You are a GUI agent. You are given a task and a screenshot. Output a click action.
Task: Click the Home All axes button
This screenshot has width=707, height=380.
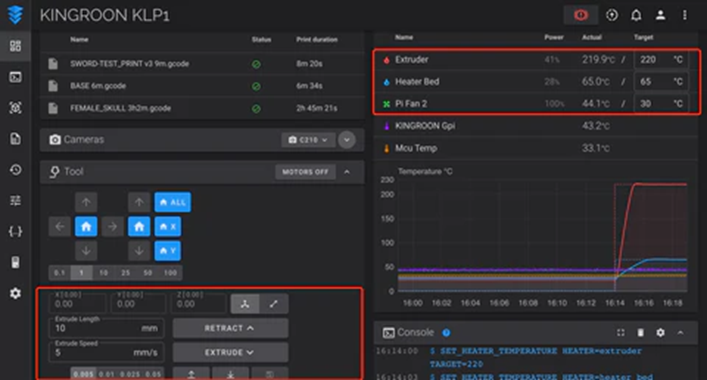click(172, 202)
